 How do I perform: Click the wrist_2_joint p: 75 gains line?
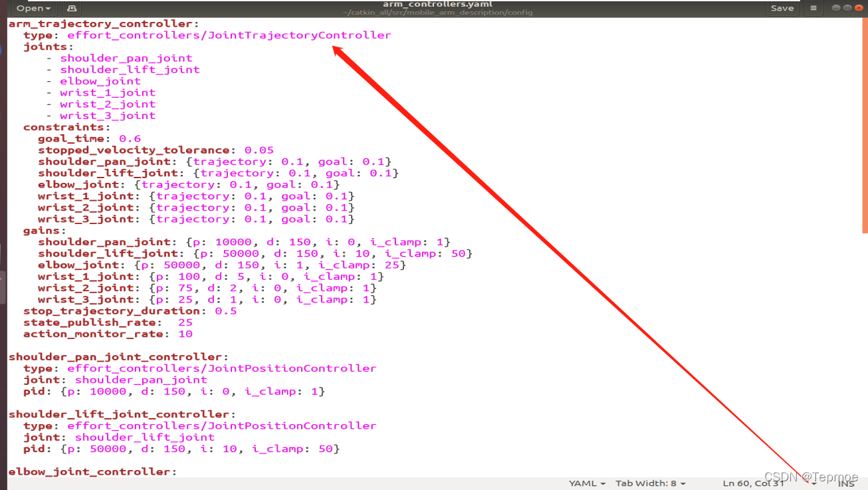point(207,288)
